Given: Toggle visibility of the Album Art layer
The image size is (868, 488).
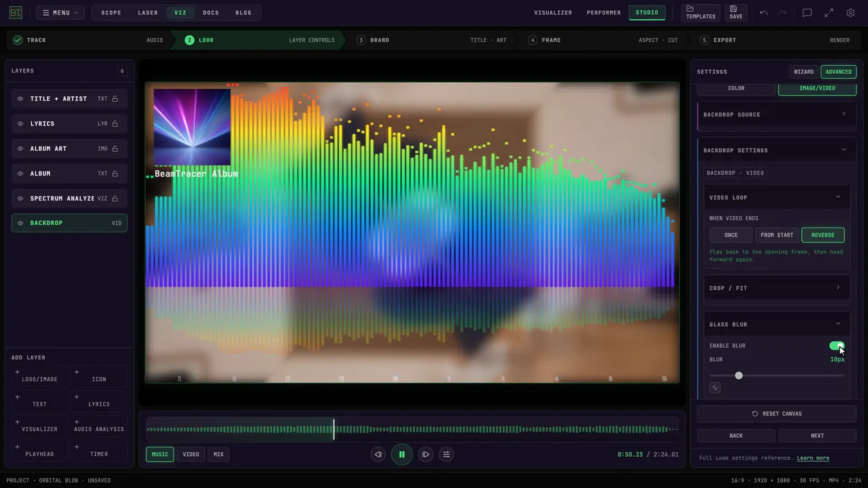Looking at the screenshot, I should pos(20,148).
